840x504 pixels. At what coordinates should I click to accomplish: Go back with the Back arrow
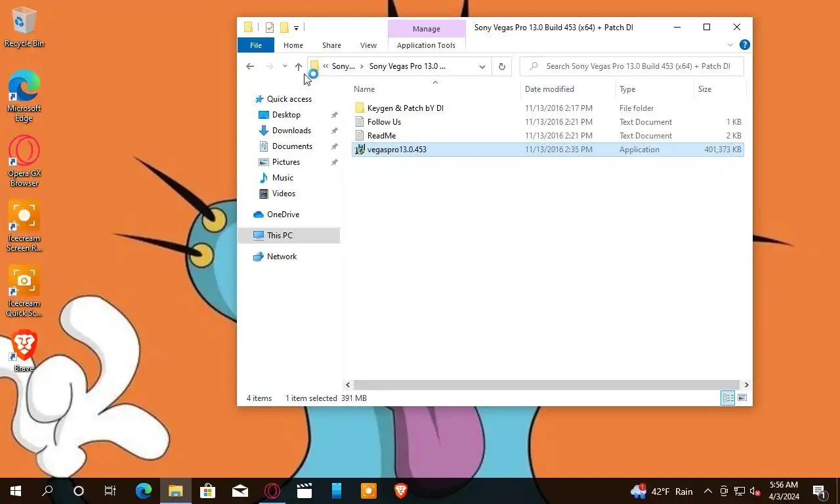coord(250,66)
